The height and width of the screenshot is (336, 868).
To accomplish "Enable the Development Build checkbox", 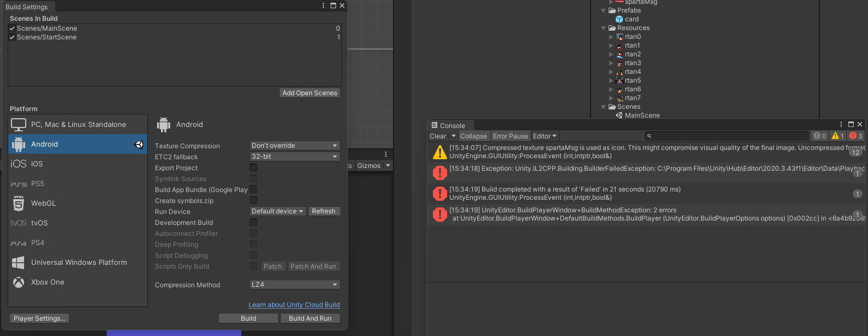I will (x=253, y=222).
